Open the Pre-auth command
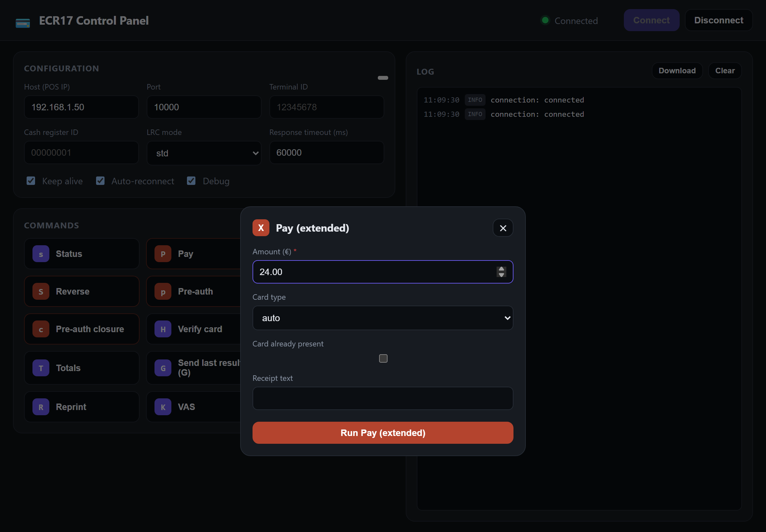This screenshot has height=532, width=766. (x=193, y=291)
